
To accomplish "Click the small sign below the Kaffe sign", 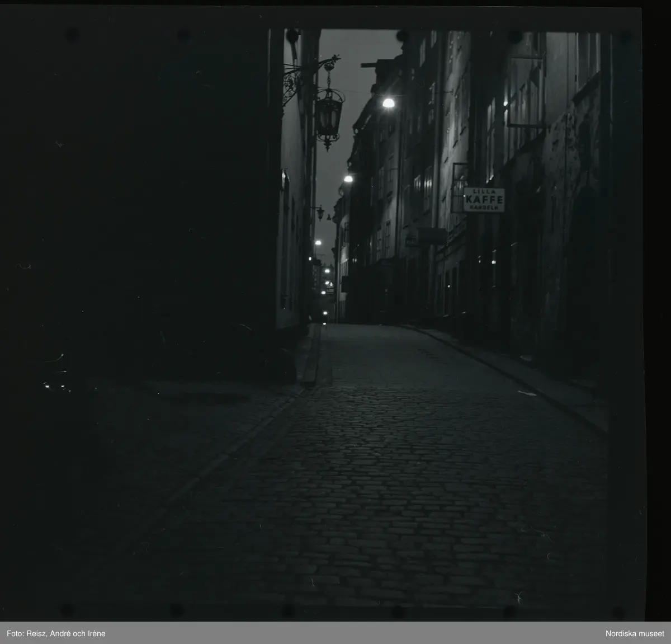I will [x=412, y=241].
